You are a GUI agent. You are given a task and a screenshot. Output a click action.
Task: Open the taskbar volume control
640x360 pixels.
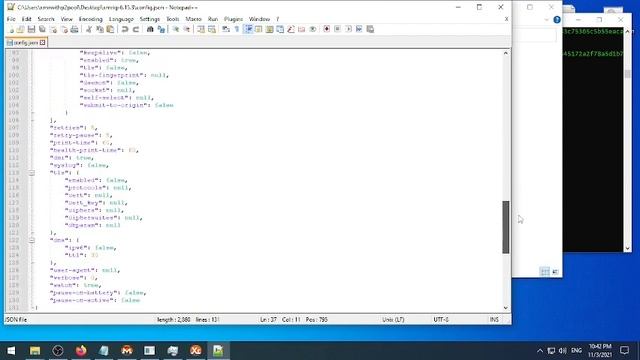pos(562,351)
